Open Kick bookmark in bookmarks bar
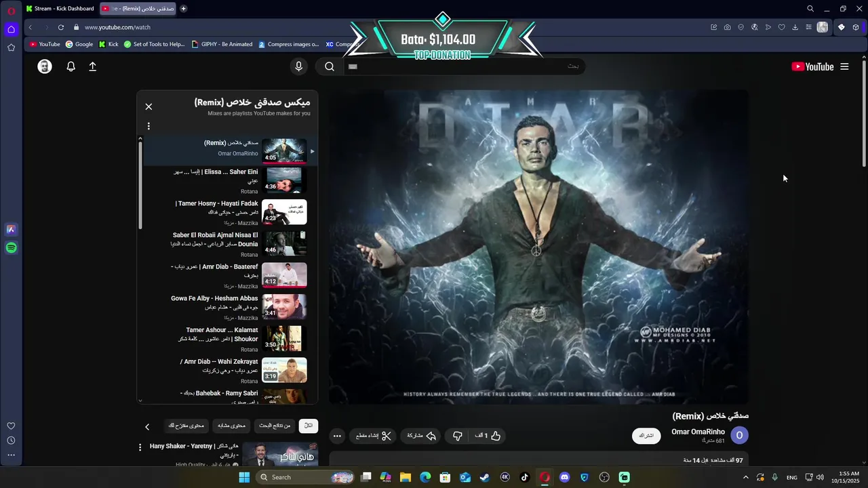Viewport: 868px width, 488px height. 108,44
